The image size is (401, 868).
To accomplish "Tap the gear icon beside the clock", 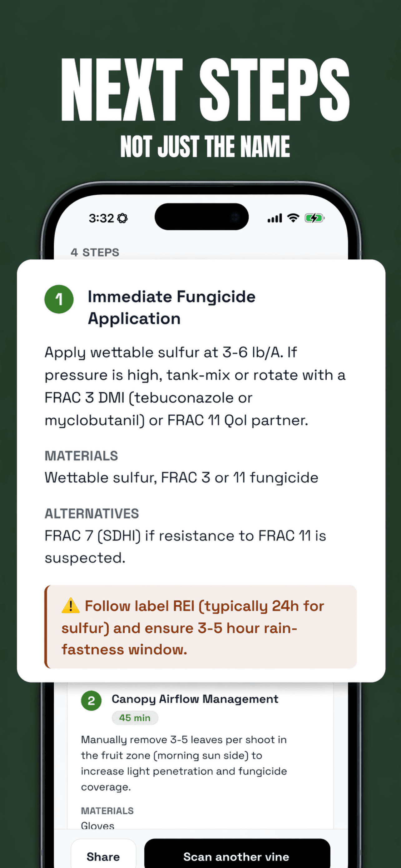I will tap(122, 218).
